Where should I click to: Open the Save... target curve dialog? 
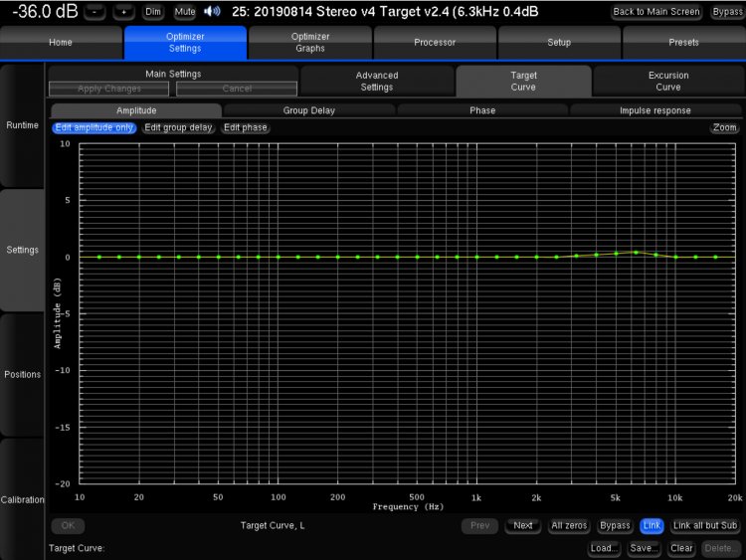click(x=644, y=548)
